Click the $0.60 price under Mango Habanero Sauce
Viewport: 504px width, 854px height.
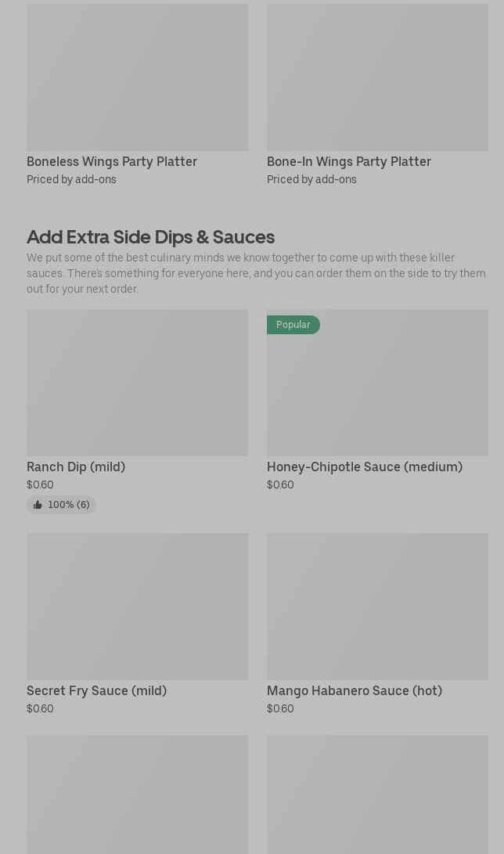pyautogui.click(x=280, y=709)
